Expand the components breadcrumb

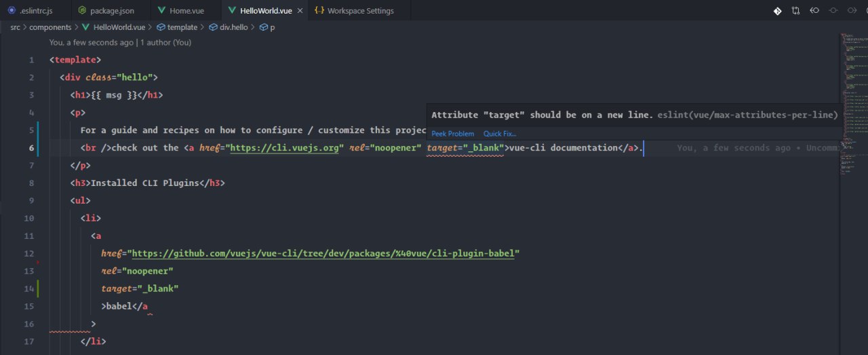[50, 27]
